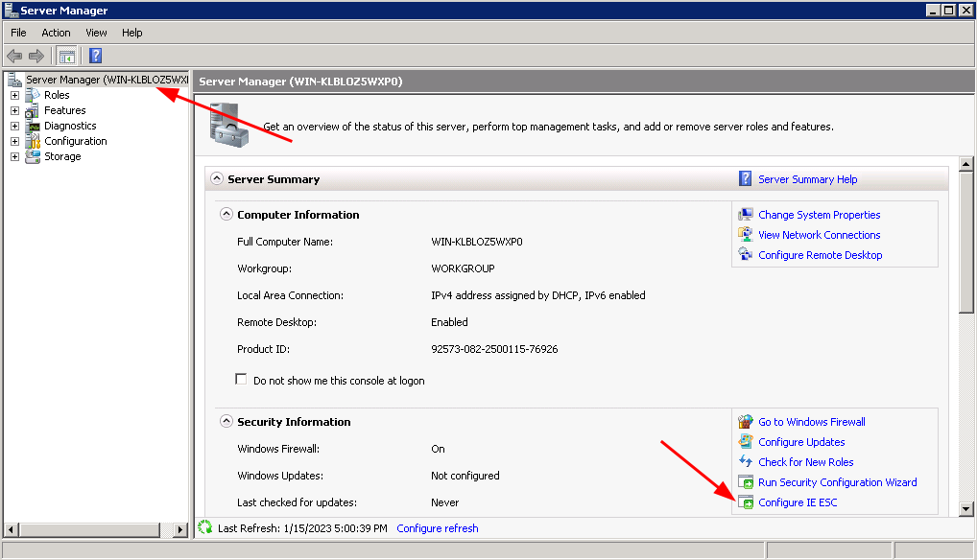The image size is (977, 560).
Task: Click the Back navigation arrow
Action: pos(13,55)
